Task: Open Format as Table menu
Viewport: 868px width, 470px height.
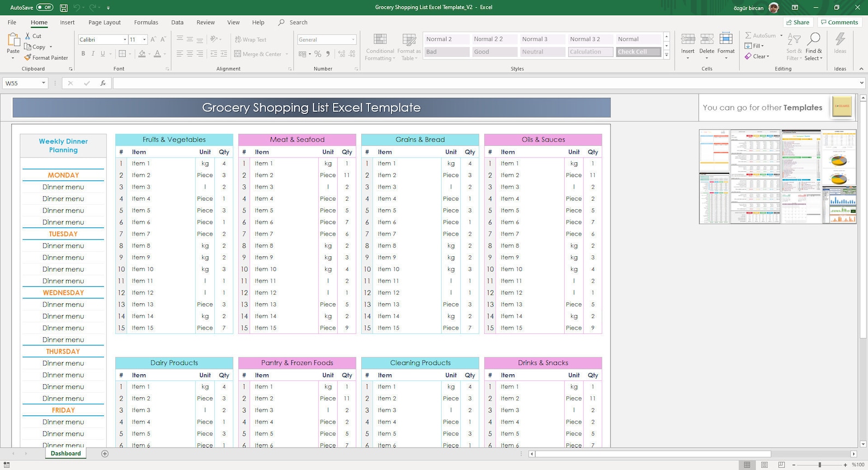Action: point(409,47)
